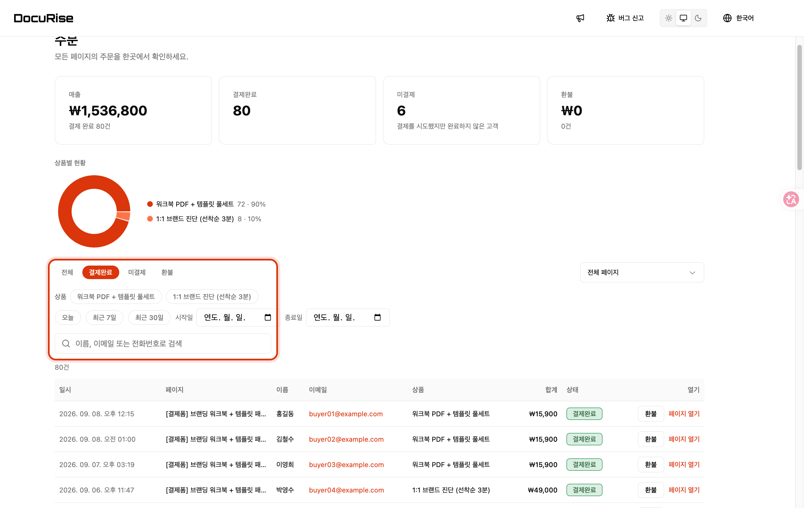Click the 종료일 date input field
This screenshot has height=508, width=812.
(348, 317)
